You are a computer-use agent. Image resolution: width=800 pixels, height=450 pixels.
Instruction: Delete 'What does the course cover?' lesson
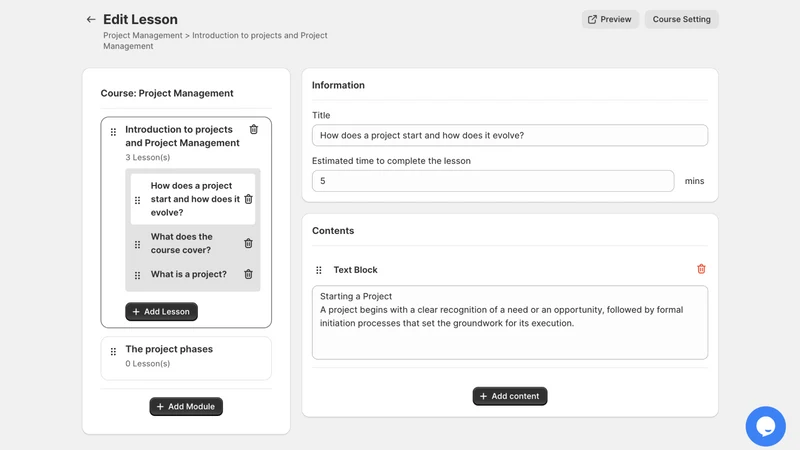[248, 243]
